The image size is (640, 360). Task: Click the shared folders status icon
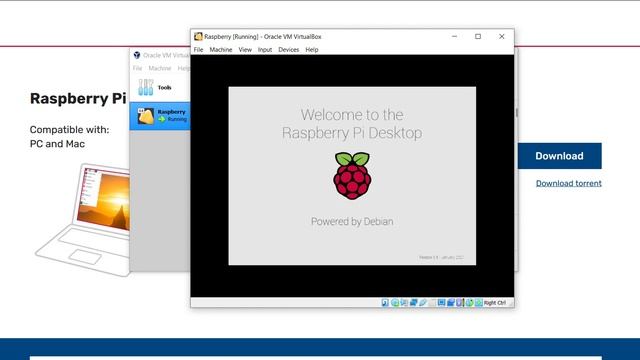(x=432, y=302)
